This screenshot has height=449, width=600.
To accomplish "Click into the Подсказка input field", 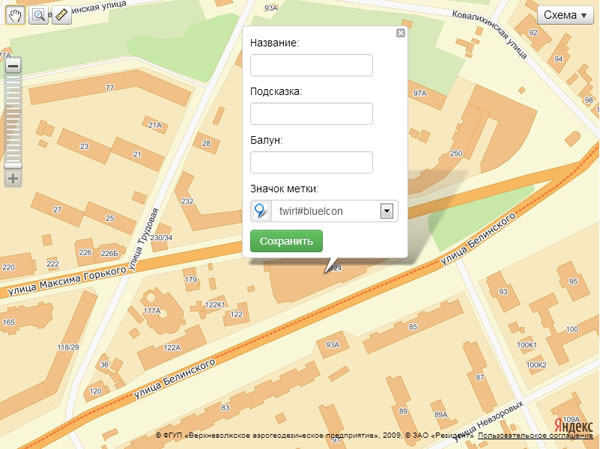I will (x=311, y=113).
